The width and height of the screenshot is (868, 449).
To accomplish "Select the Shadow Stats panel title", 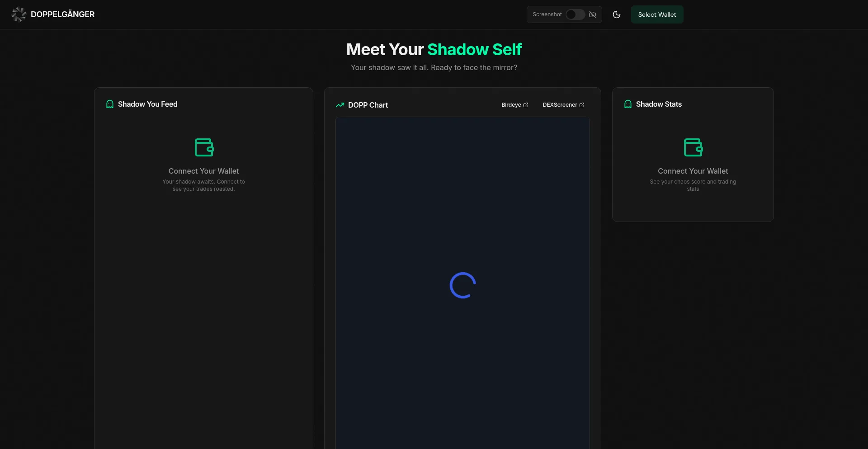I will click(x=659, y=104).
